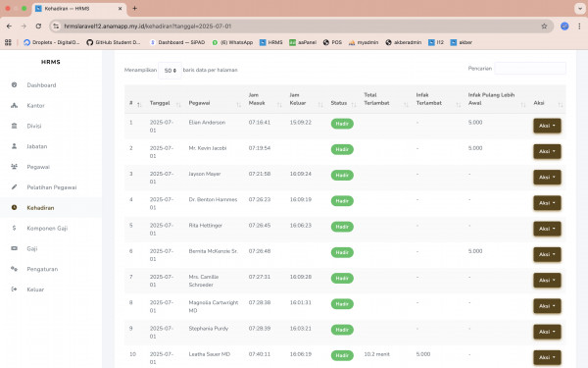The width and height of the screenshot is (588, 368).
Task: Reload the page with refresh icon
Action: (x=38, y=26)
